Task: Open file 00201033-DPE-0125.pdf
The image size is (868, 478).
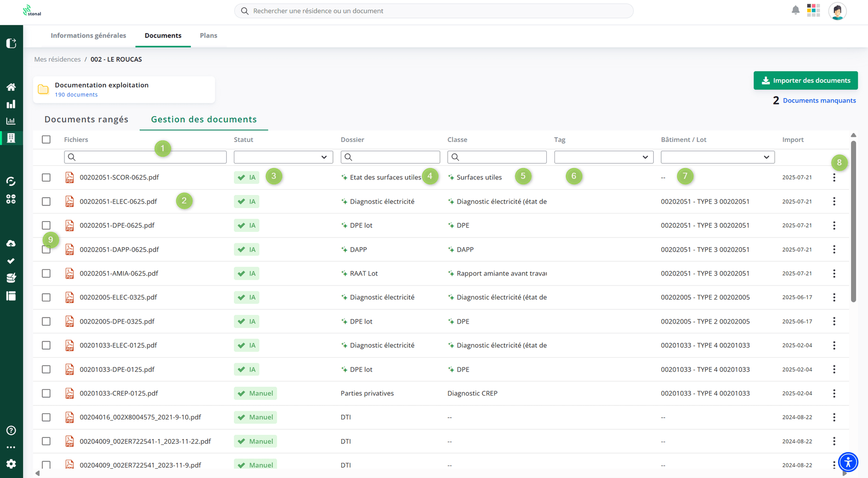Action: [x=117, y=369]
